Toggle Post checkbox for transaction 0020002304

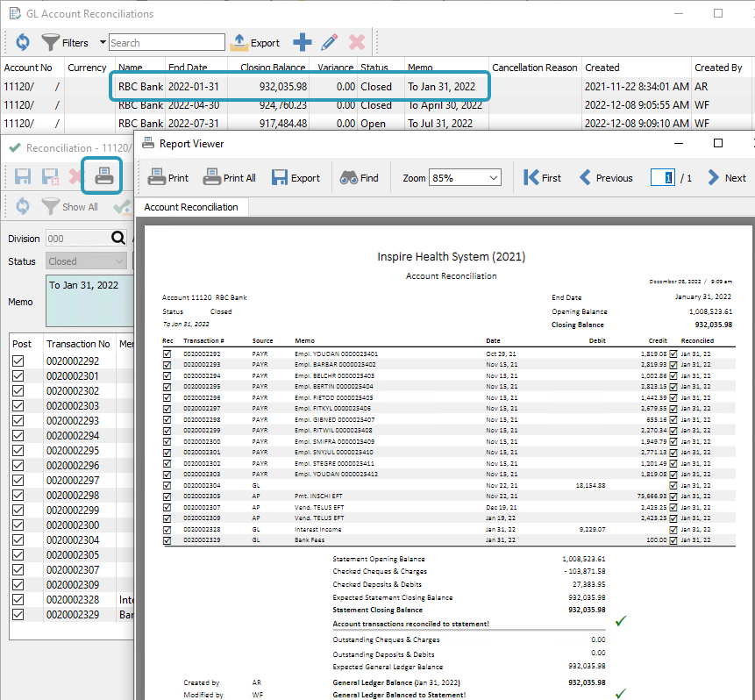click(x=18, y=539)
